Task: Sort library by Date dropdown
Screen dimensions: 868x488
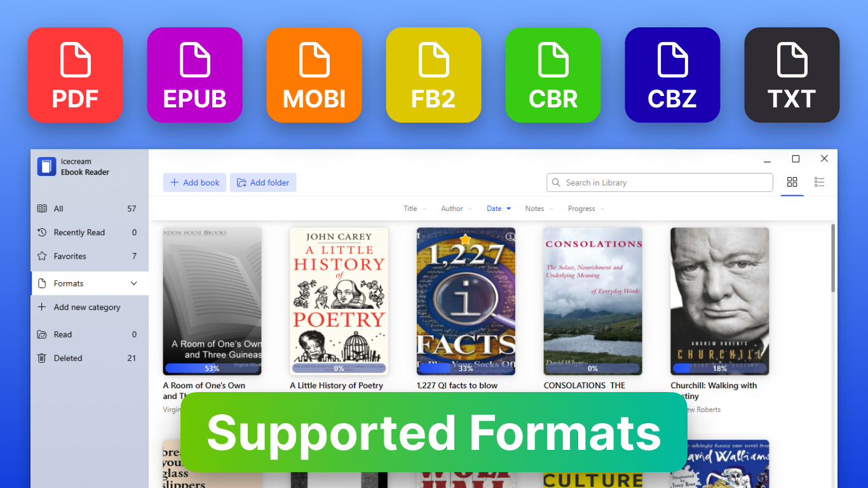Action: [499, 208]
